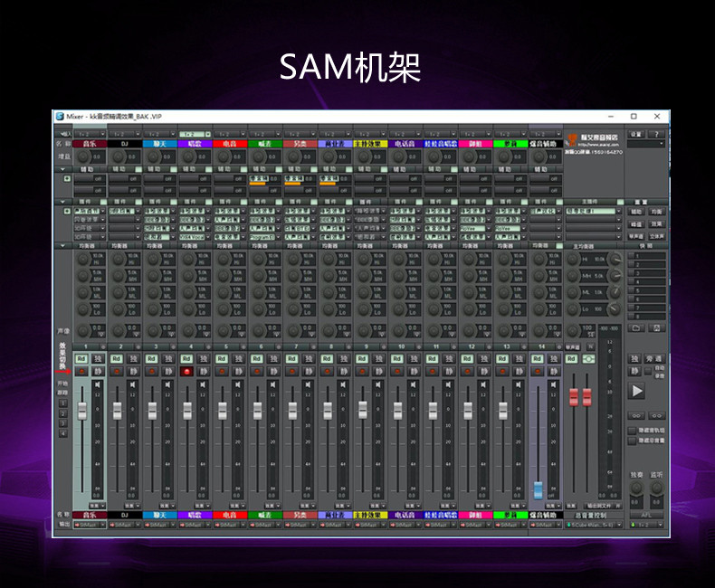
Task: Mute channel 3 with 静 button
Action: point(168,372)
